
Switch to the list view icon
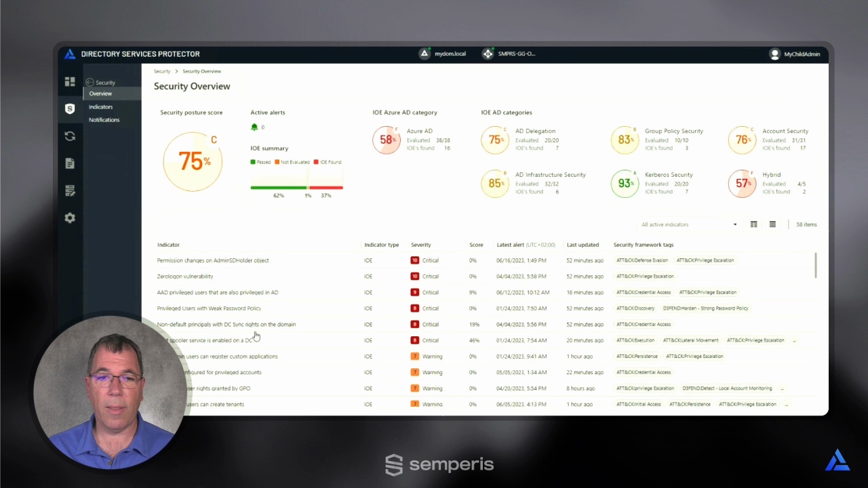coord(772,224)
